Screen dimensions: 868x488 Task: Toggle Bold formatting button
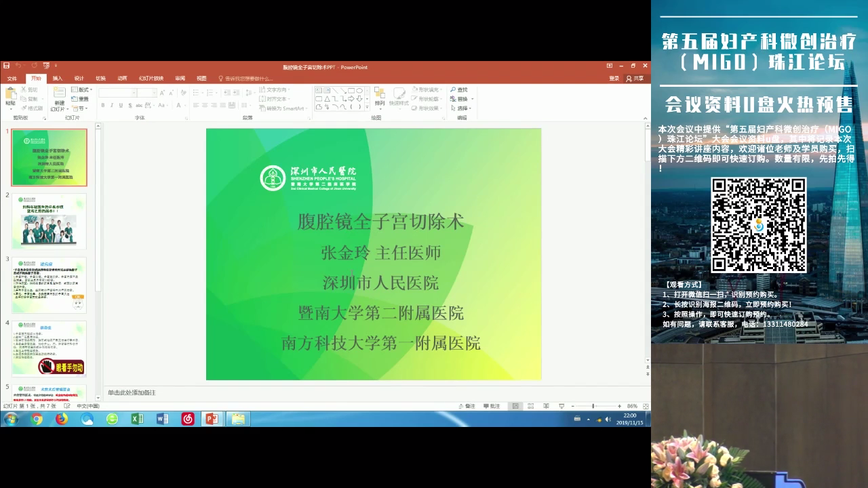[103, 105]
